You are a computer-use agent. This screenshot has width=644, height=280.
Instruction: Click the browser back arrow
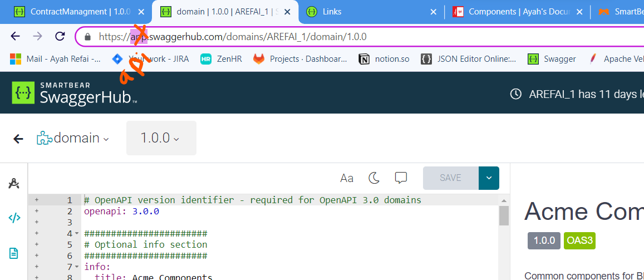(15, 37)
